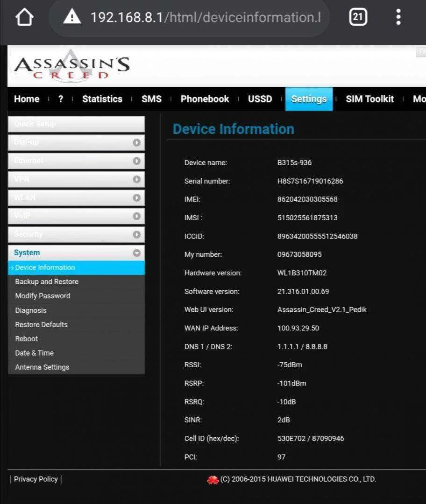The image size is (426, 504).
Task: Open Date & Time settings
Action: pos(35,353)
